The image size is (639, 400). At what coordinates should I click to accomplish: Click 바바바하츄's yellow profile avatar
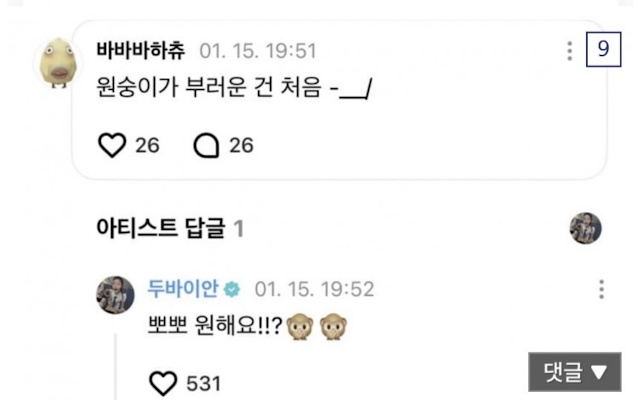pos(57,64)
